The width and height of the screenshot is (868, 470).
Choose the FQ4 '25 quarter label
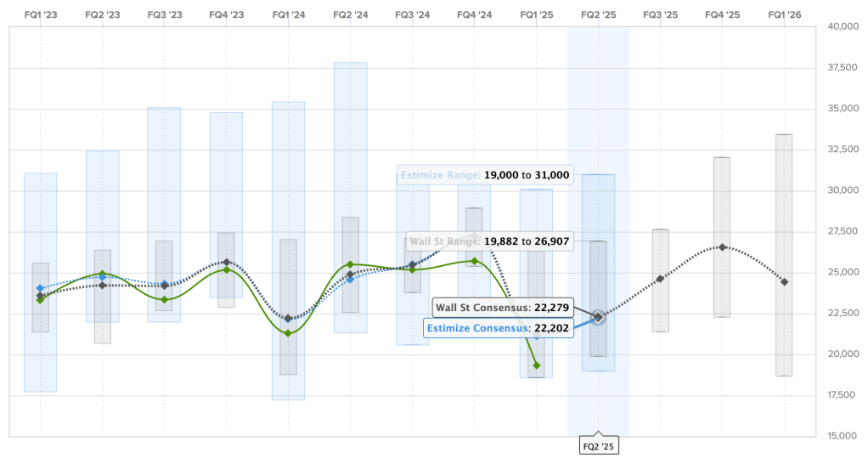click(722, 15)
